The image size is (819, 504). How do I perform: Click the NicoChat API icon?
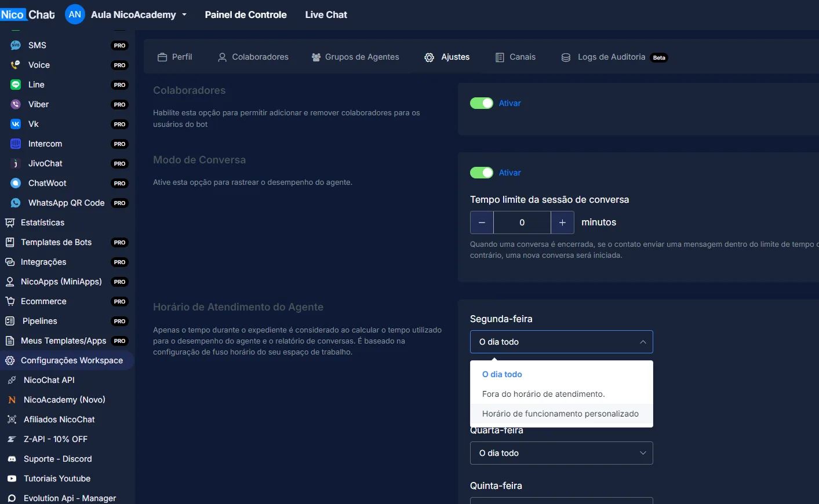12,380
